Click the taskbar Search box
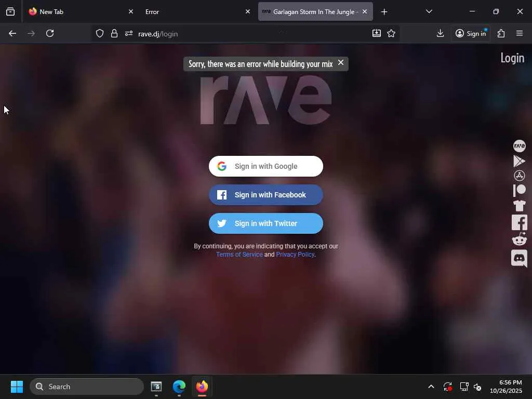 coord(87,387)
